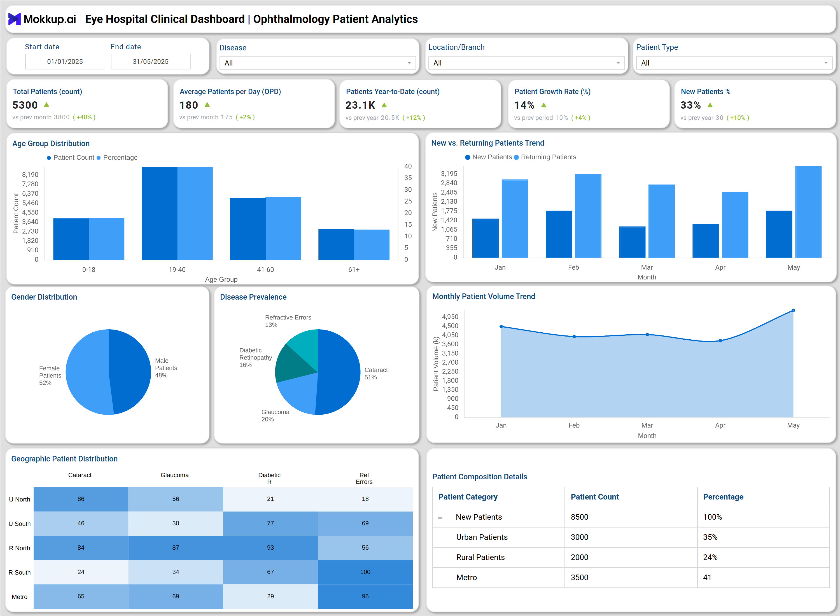This screenshot has height=616, width=840.
Task: Click the Glaucoma column header in heatmap
Action: [x=174, y=475]
